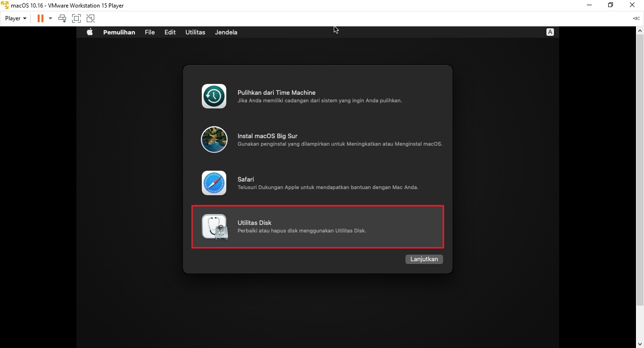Click the vertical scrollbar of VMware window
644x348 pixels.
point(640,170)
